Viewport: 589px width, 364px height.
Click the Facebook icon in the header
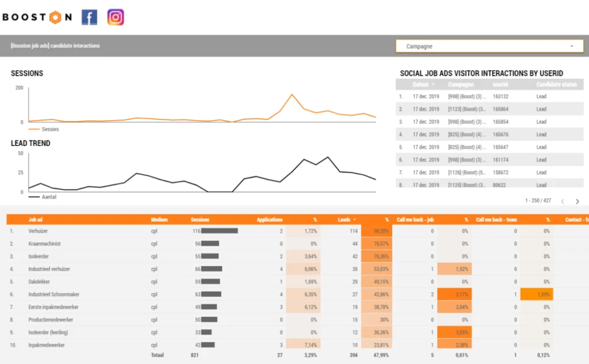tap(90, 17)
